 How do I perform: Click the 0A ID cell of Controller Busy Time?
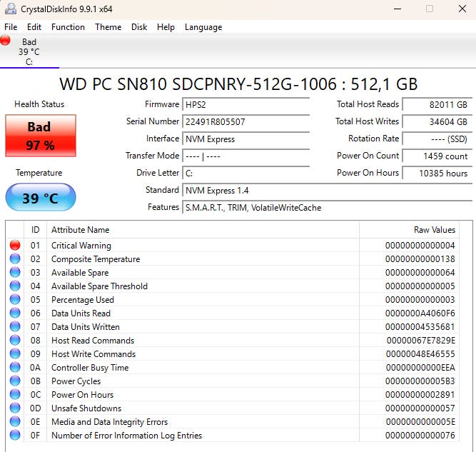click(x=35, y=368)
